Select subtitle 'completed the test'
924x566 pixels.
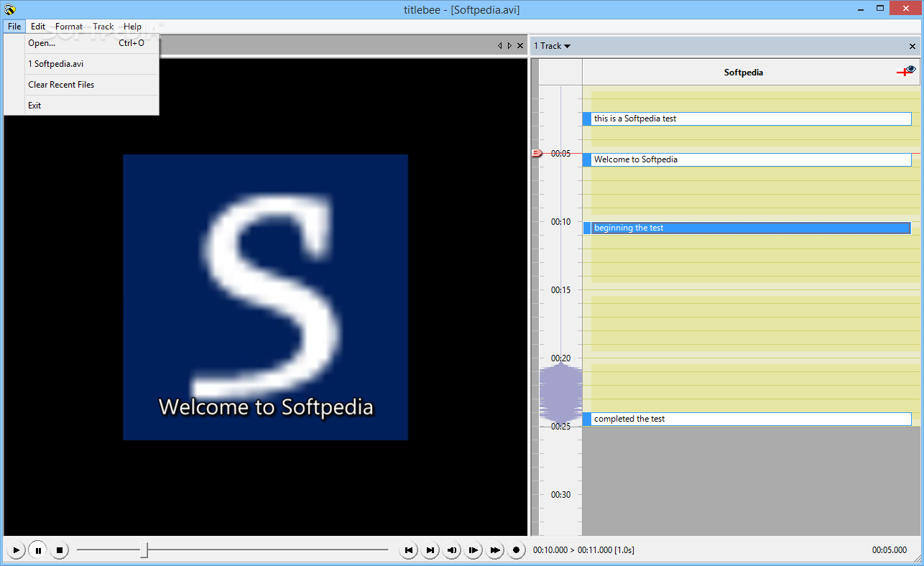(747, 419)
